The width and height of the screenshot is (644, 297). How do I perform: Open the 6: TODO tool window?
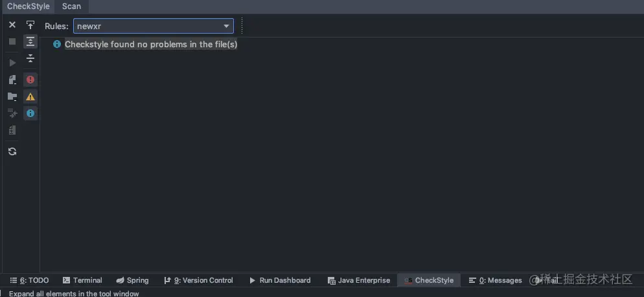click(29, 281)
